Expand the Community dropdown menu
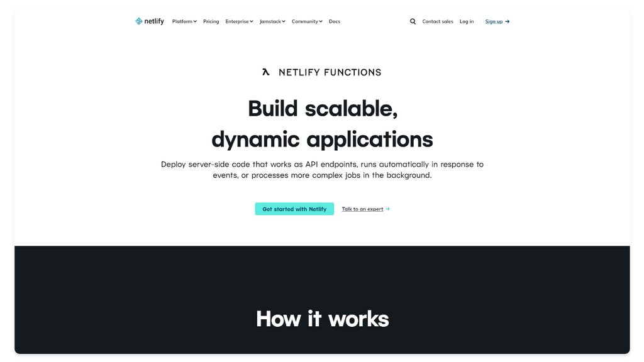This screenshot has width=644, height=362. [307, 21]
